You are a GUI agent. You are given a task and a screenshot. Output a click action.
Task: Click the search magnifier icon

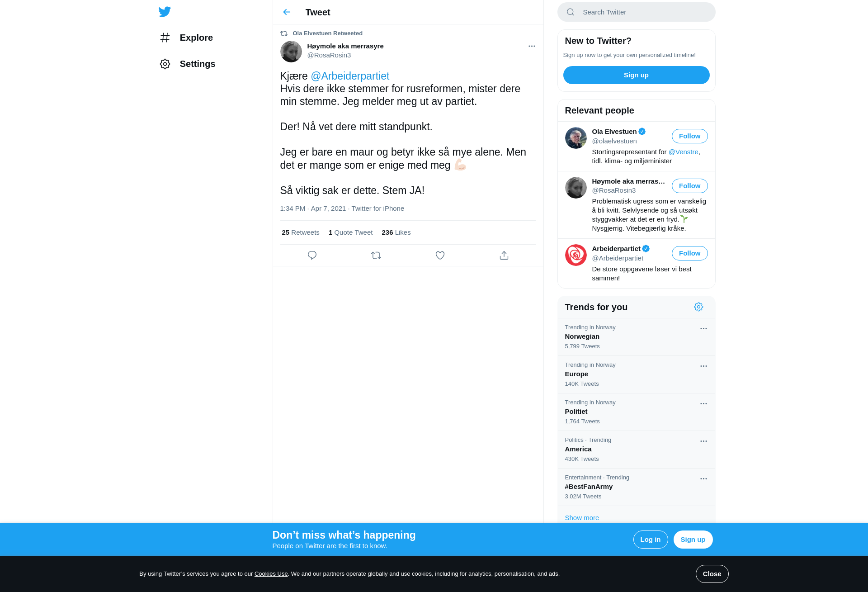point(571,12)
